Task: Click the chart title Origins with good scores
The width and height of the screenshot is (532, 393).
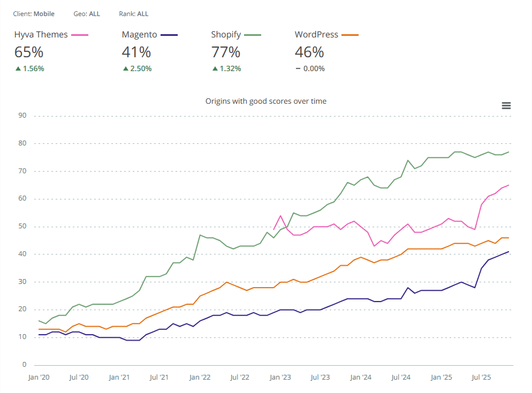Action: [266, 101]
